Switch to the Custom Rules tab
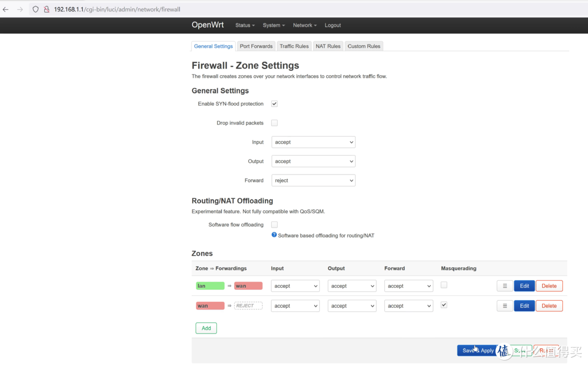Screen dimensions: 588x366 coord(364,46)
